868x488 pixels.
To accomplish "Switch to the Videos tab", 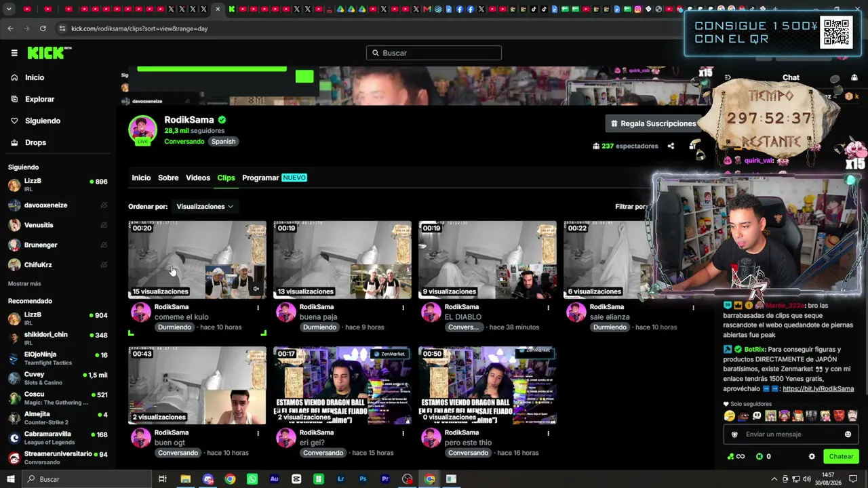I will (x=198, y=178).
